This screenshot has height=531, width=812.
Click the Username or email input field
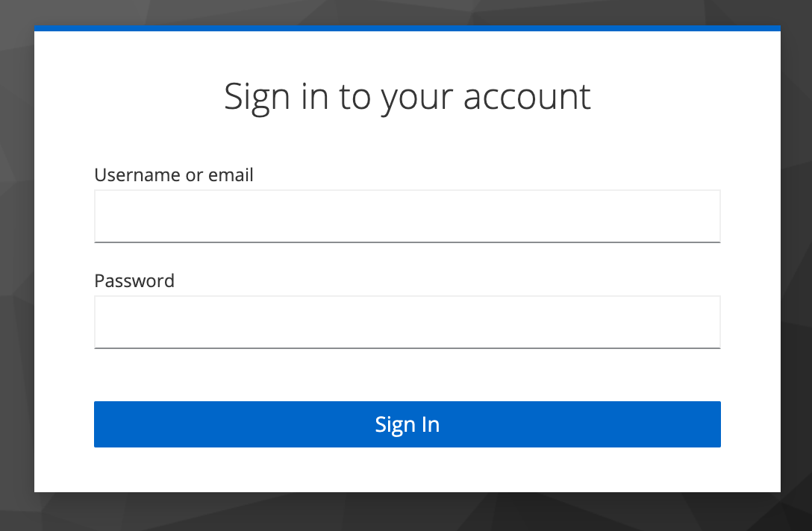[x=407, y=216]
